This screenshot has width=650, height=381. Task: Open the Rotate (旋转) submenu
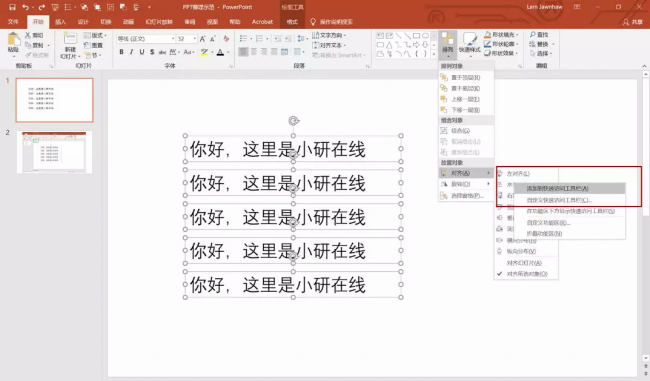(x=466, y=184)
